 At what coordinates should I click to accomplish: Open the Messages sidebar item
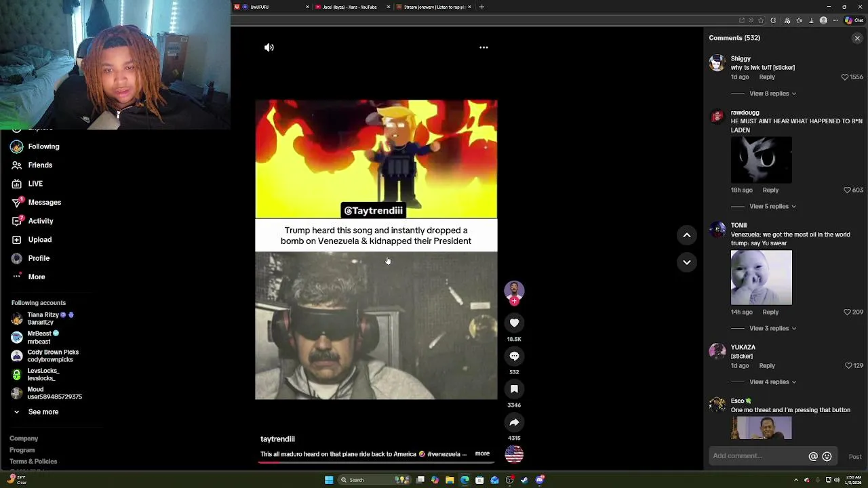[x=44, y=203]
